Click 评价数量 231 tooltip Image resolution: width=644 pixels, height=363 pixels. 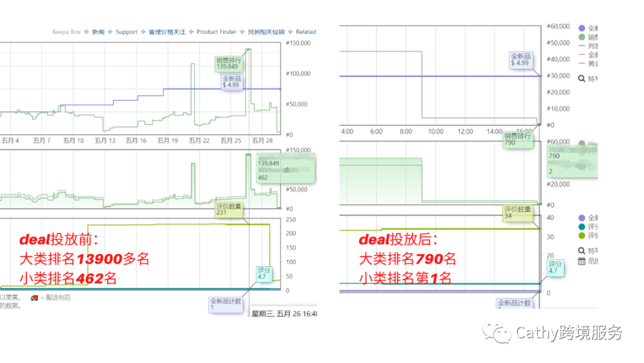[x=229, y=209]
